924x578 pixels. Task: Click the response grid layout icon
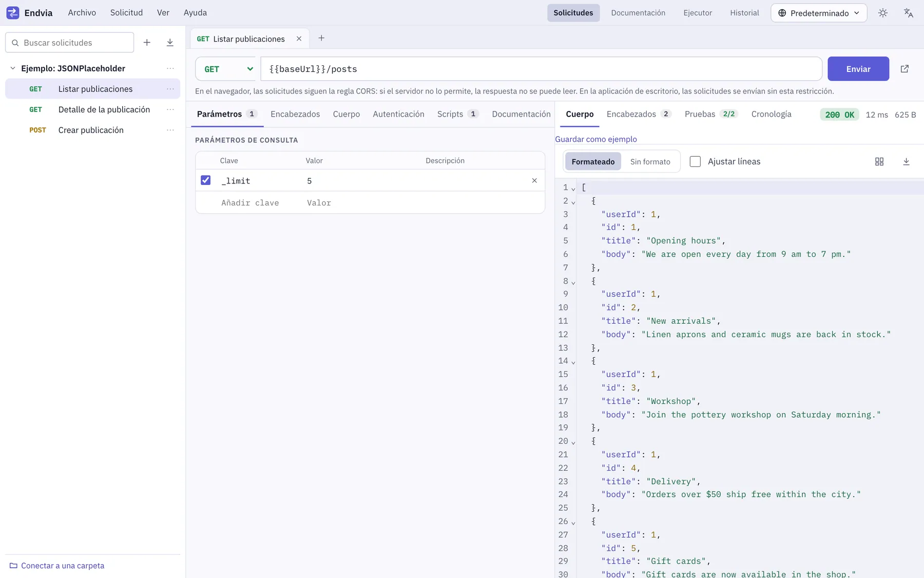(879, 161)
